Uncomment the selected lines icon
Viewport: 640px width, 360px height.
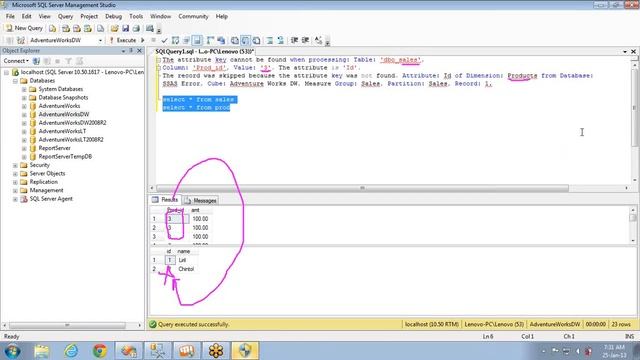pyautogui.click(x=280, y=40)
